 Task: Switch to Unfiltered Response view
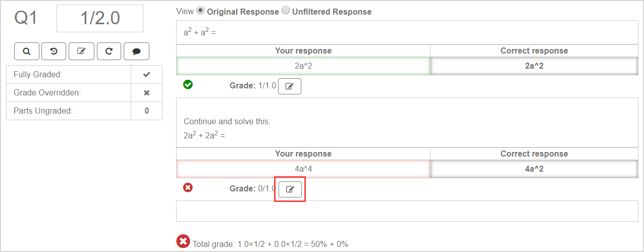pos(286,11)
